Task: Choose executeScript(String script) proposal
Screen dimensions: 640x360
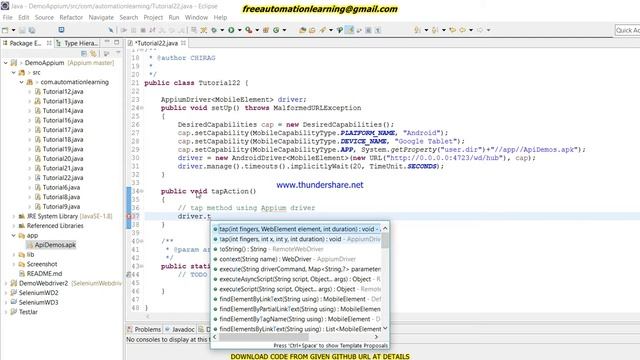Action: (296, 289)
